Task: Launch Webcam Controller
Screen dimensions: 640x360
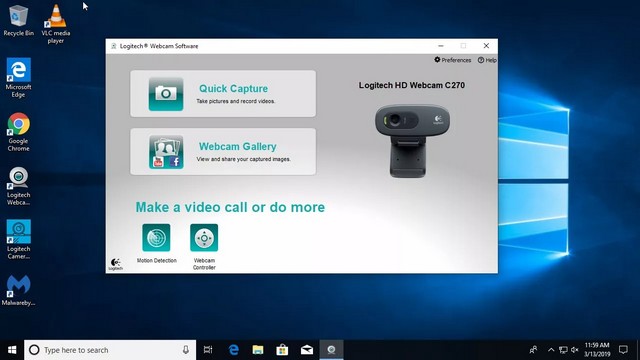Action: (204, 238)
